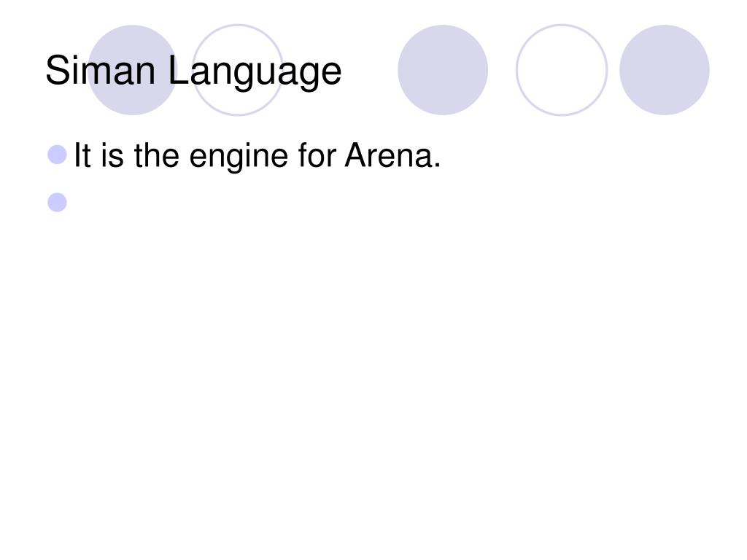Select the empty second bullet dot

tap(57, 203)
